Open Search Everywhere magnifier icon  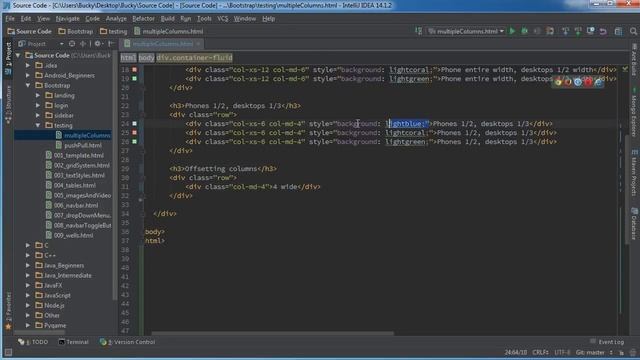[x=633, y=31]
